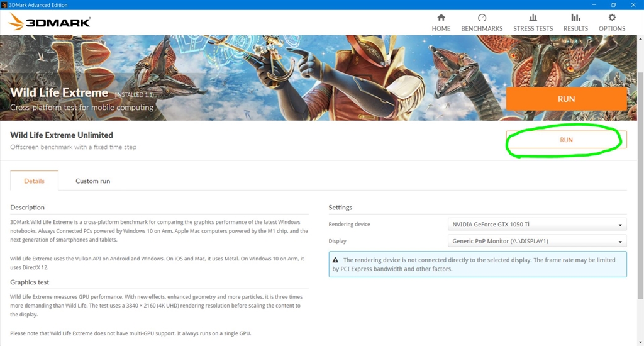Click the 'INSTALLED 1.1' version text
644x346 pixels.
[x=135, y=94]
